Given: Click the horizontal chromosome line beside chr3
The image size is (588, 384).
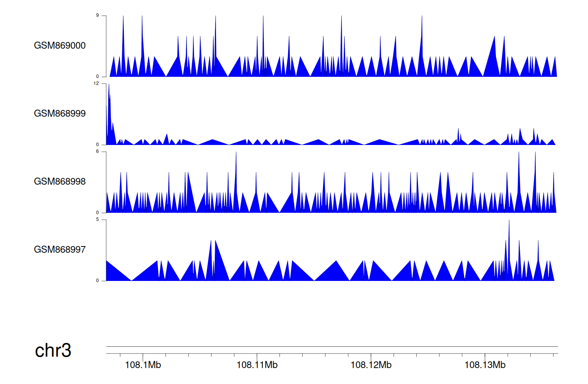Looking at the screenshot, I should click(332, 346).
